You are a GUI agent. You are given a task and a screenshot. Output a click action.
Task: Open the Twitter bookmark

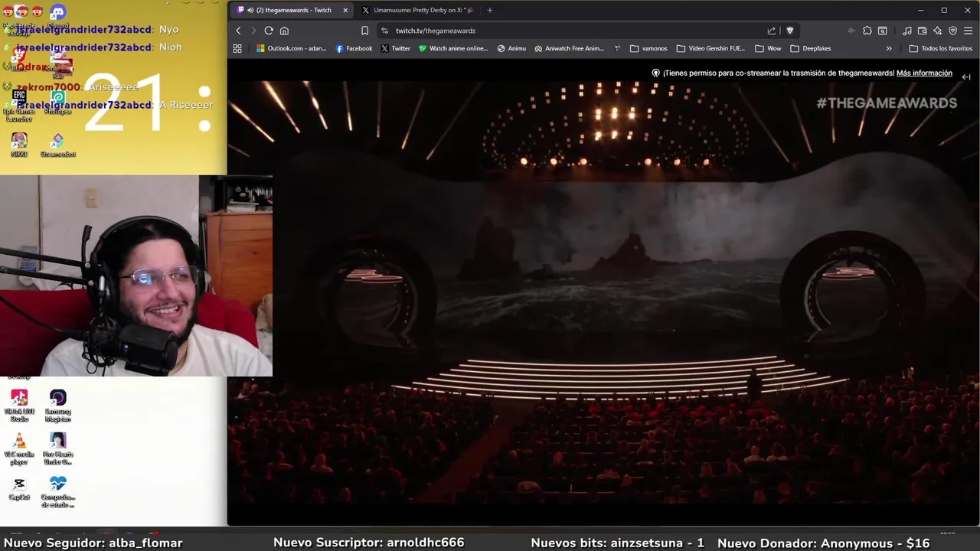(395, 48)
